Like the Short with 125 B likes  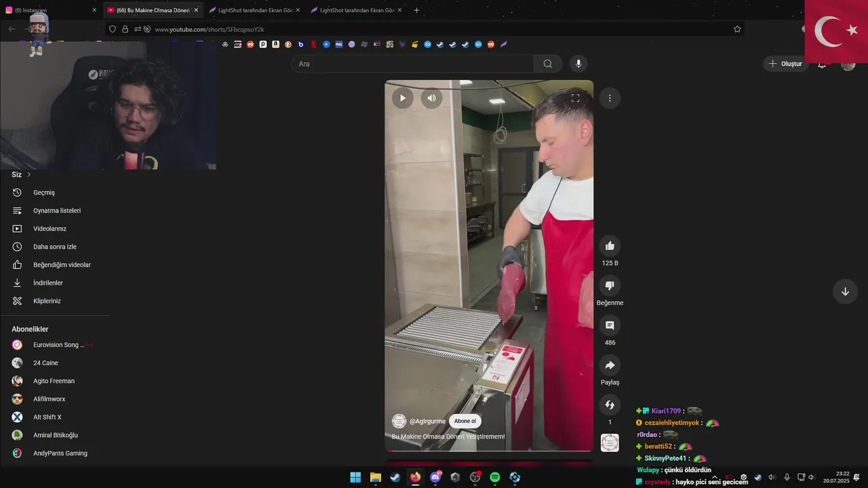pos(610,246)
